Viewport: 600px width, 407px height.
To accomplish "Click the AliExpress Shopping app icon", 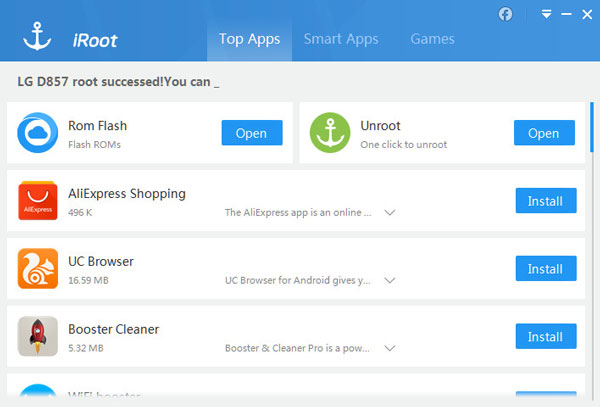I will point(38,200).
